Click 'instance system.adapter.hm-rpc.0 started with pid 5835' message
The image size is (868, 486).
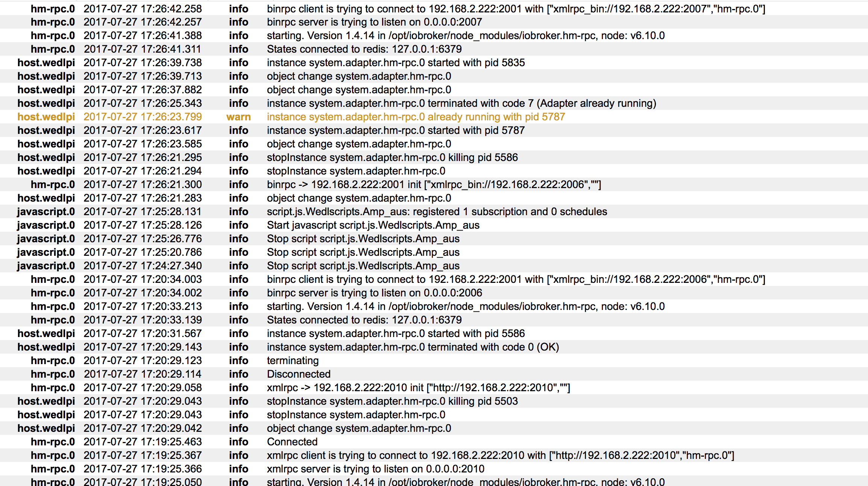(396, 63)
